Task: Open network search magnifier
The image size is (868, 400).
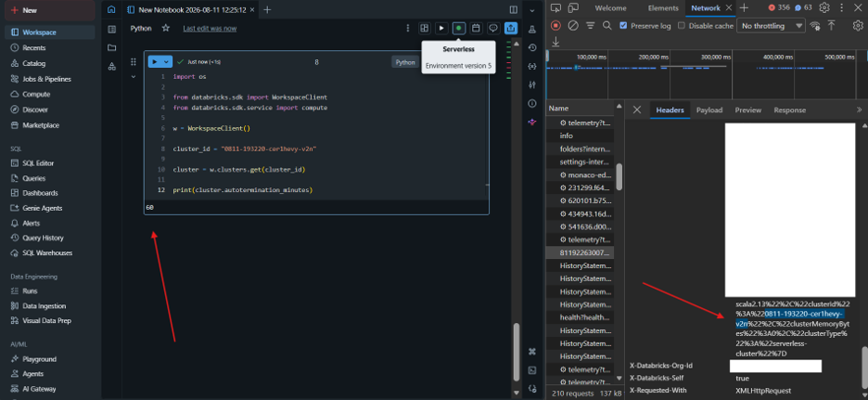Action: 607,25
